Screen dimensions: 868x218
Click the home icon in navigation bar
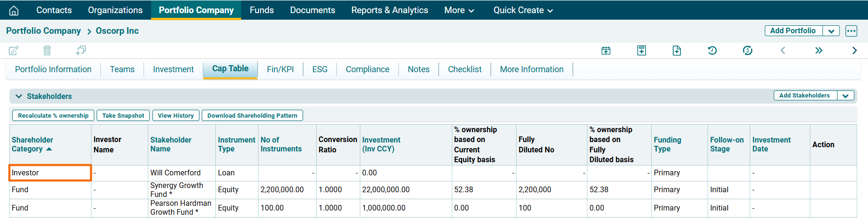(14, 10)
